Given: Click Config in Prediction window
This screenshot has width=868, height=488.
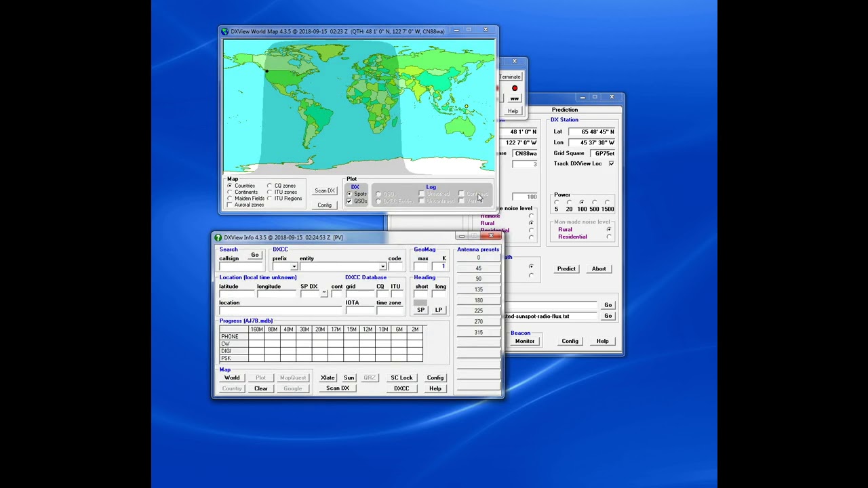Looking at the screenshot, I should tap(570, 341).
